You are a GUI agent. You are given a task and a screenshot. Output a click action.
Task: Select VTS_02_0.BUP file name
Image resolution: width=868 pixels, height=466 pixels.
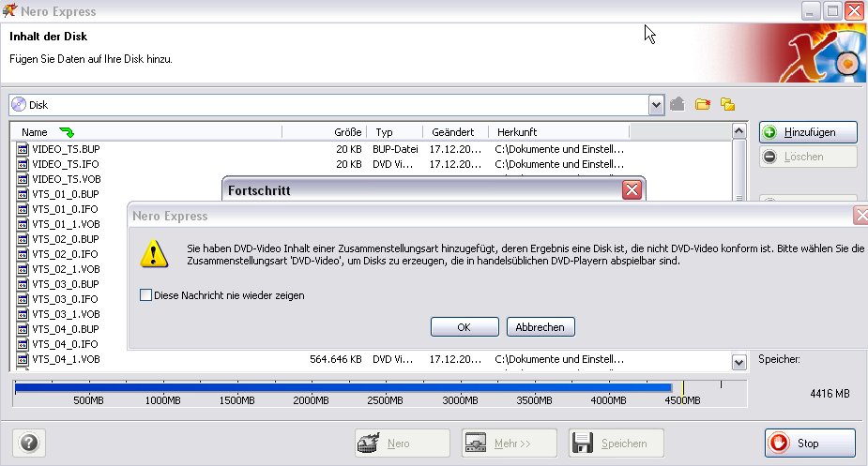[x=66, y=239]
